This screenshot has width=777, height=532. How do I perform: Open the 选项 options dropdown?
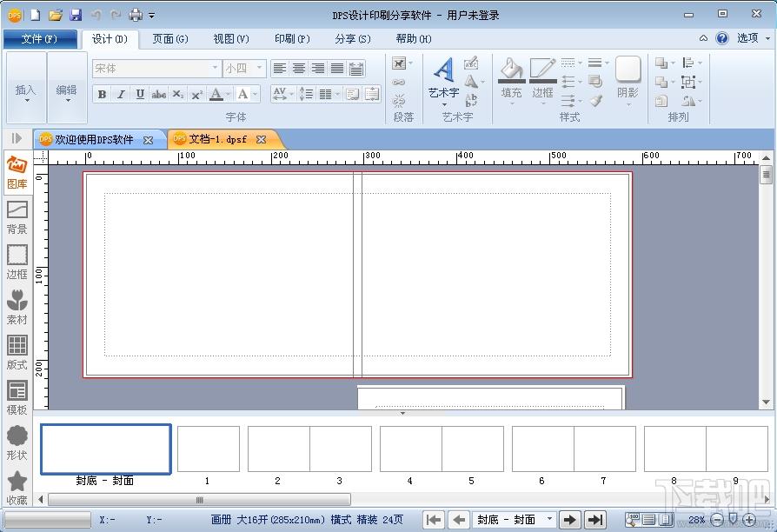(x=754, y=38)
